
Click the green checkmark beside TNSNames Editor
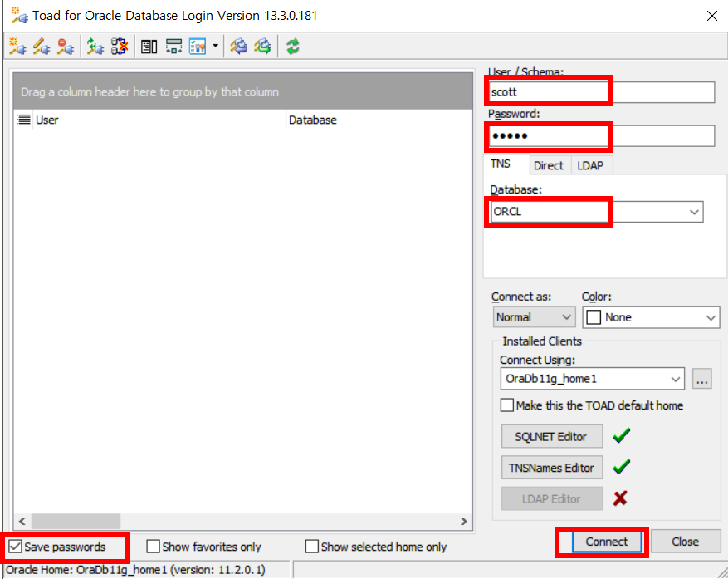pyautogui.click(x=621, y=467)
